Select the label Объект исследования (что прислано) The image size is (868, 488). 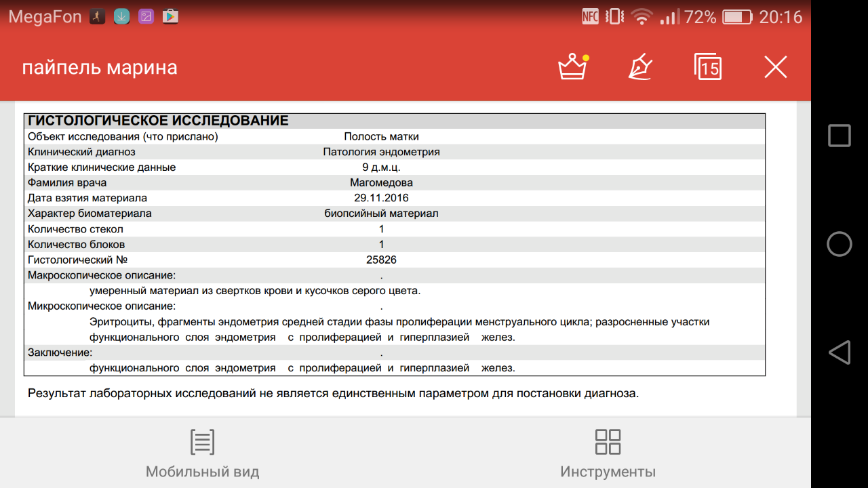(123, 137)
